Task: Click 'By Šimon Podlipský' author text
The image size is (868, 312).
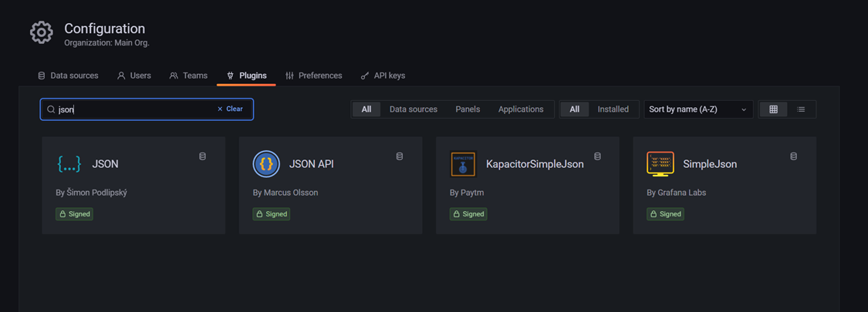Action: tap(92, 193)
